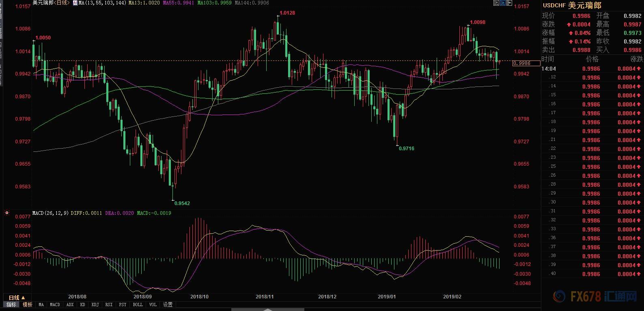The image size is (644, 311).
Task: Select the MACD indicator in bottom bar
Action: click(x=55, y=305)
